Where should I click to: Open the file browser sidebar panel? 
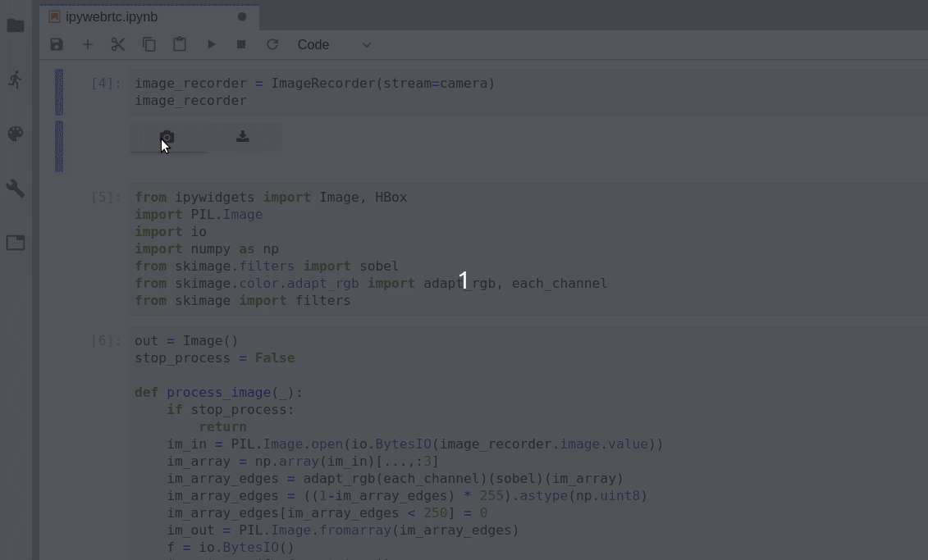(16, 25)
